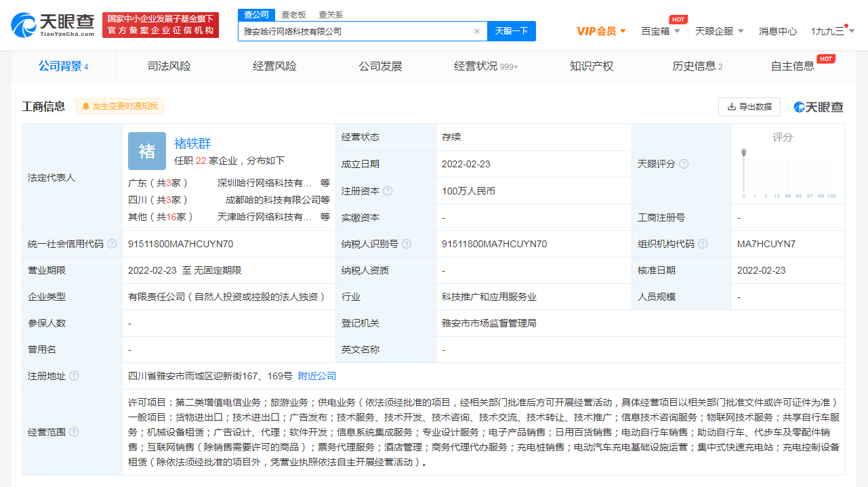868x487 pixels.
Task: Click 广东（共3家）region row
Action: pos(229,183)
